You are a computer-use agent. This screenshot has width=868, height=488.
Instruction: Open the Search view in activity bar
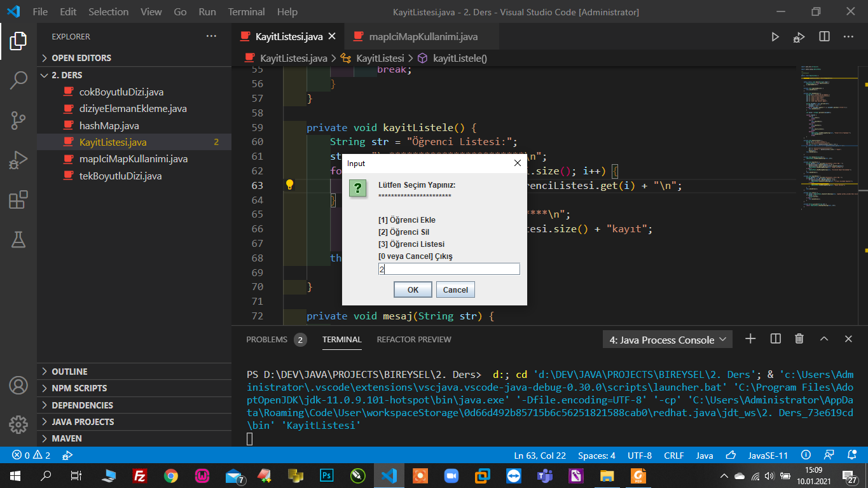click(x=18, y=80)
